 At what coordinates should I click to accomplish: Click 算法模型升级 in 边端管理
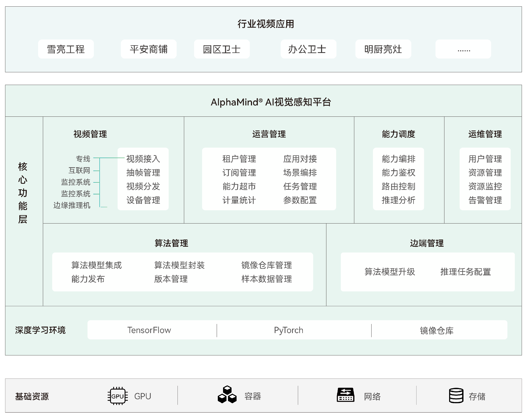[390, 272]
